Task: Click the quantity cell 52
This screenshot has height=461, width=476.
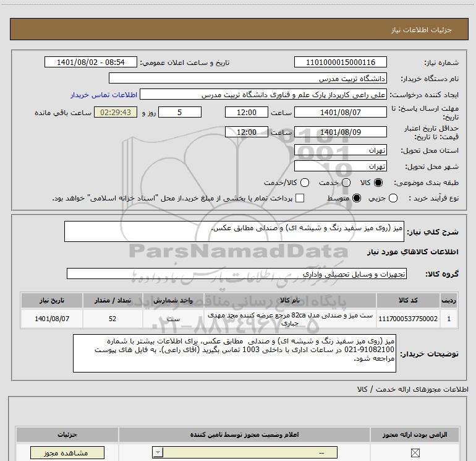Action: (x=113, y=319)
